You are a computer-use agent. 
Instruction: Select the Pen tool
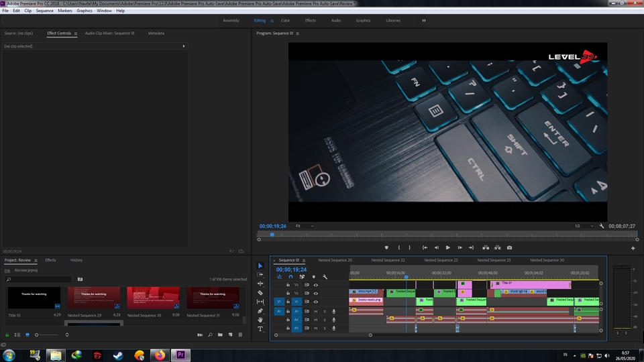tap(260, 310)
